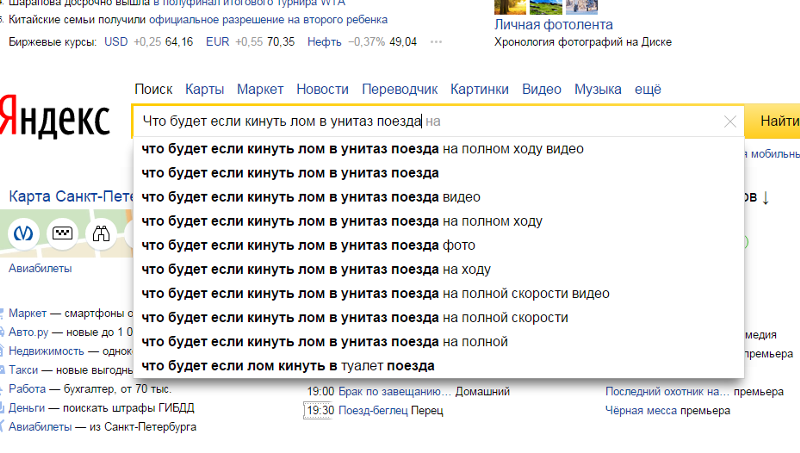Image resolution: width=800 pixels, height=453 pixels.
Task: Expand the ещё services menu
Action: tap(648, 89)
